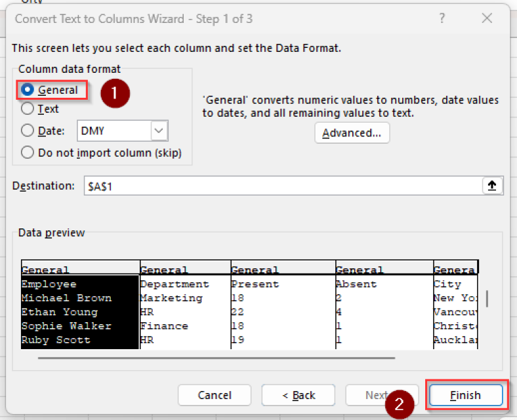Click the Data preview horizontal scrollbar

tap(217, 358)
